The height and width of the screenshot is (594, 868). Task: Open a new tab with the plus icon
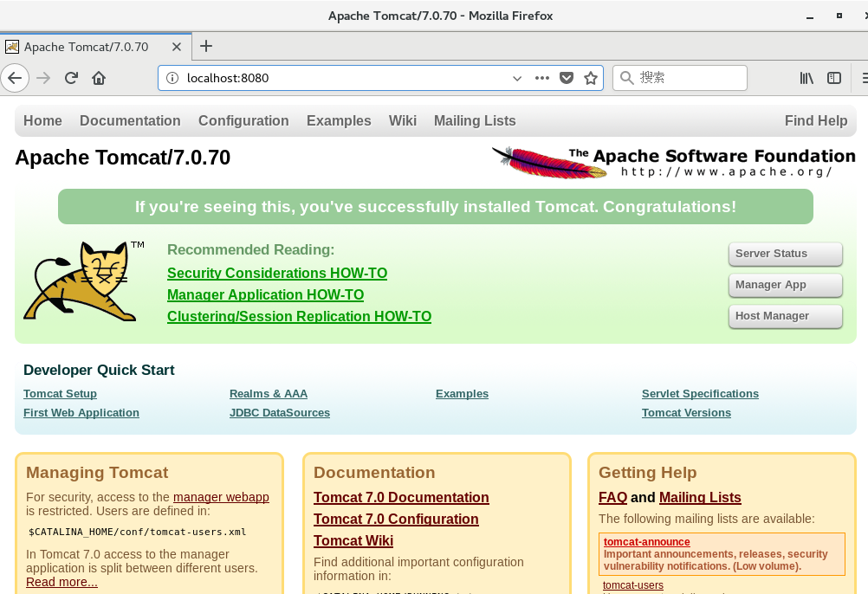pos(206,46)
